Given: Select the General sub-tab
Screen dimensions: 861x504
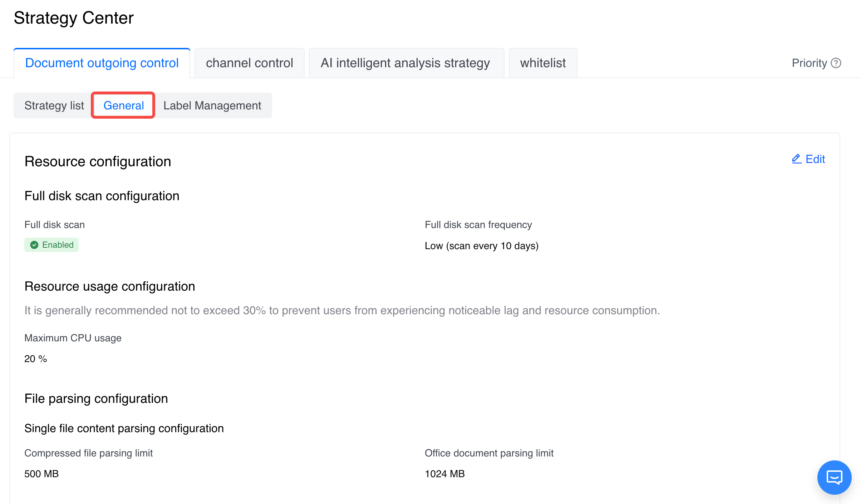Looking at the screenshot, I should [123, 105].
